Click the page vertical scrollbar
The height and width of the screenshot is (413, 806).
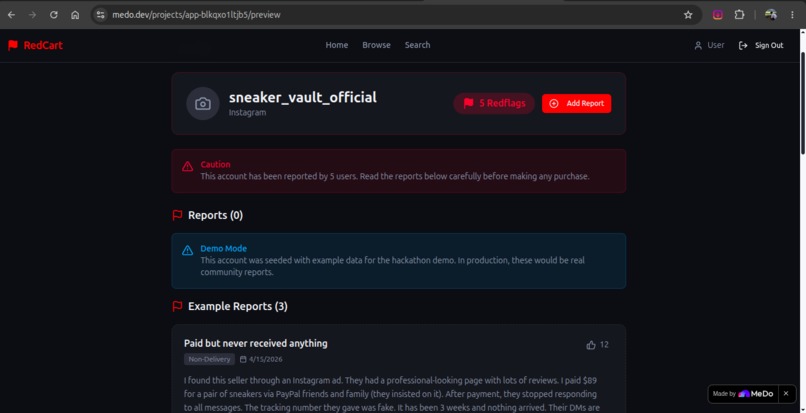(x=802, y=102)
